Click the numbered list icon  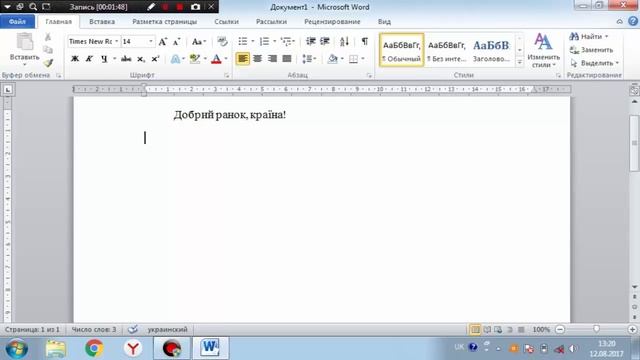264,42
